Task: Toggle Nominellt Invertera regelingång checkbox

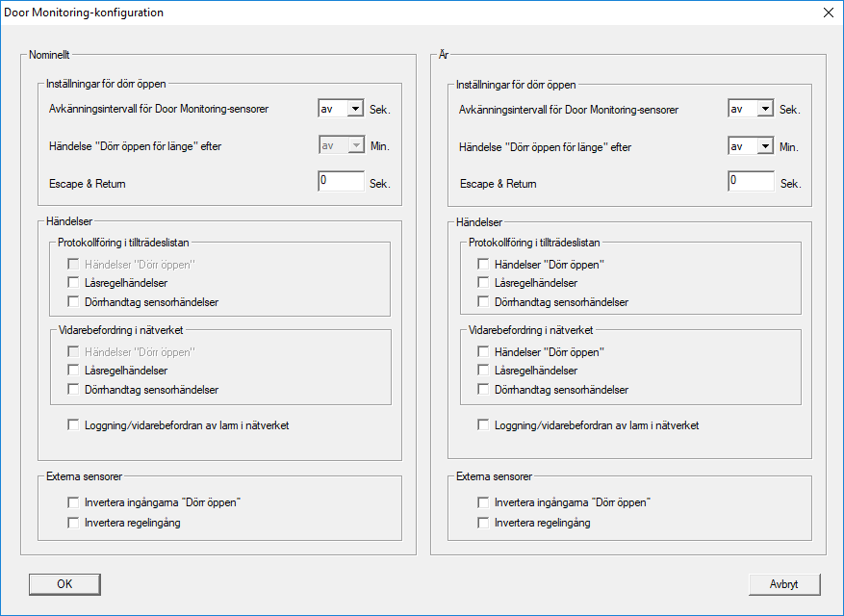Action: pos(73,523)
